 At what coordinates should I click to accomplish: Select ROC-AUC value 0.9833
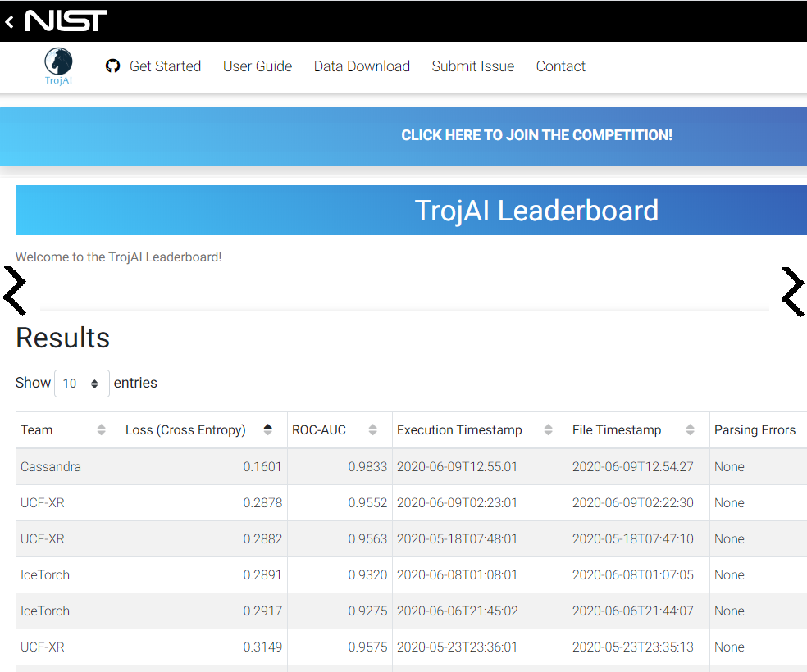click(367, 466)
